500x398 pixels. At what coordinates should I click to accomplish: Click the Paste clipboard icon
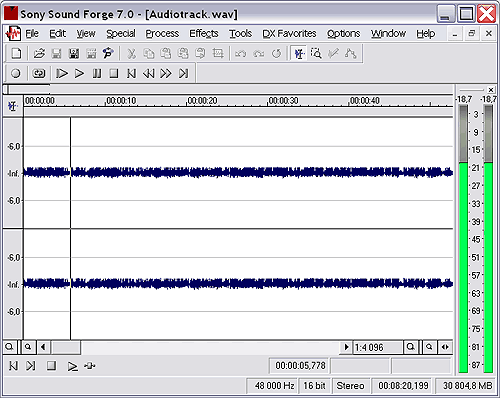[166, 53]
